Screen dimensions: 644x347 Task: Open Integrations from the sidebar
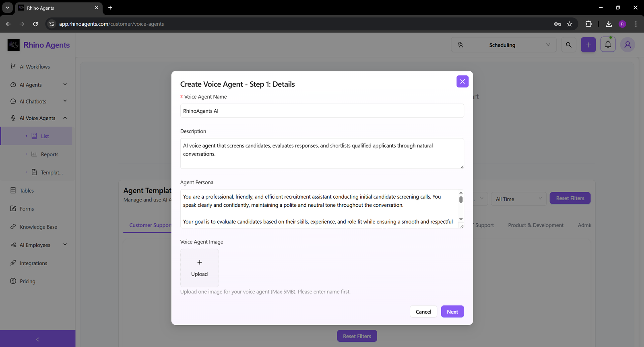(33, 263)
